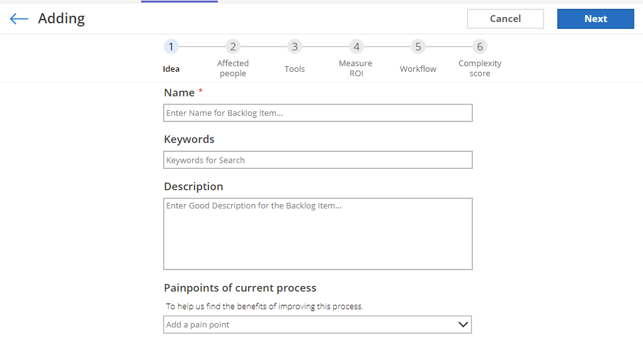Switch to the Tools step label
This screenshot has width=643, height=364.
coord(295,69)
